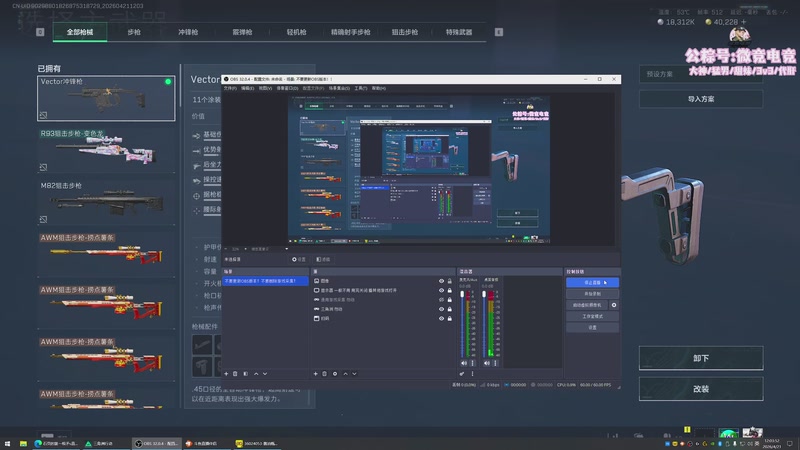Click Windows Start button
This screenshot has width=800, height=450.
click(x=7, y=444)
